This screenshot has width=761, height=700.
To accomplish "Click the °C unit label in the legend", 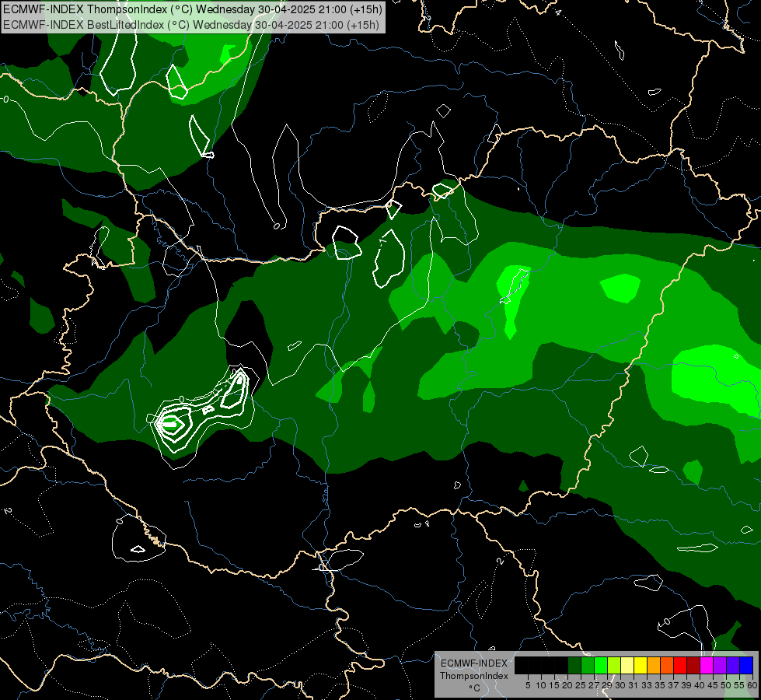I will point(474,688).
